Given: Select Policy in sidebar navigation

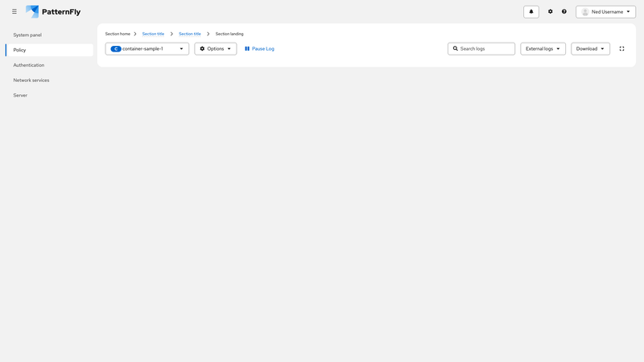Looking at the screenshot, I should (x=49, y=50).
